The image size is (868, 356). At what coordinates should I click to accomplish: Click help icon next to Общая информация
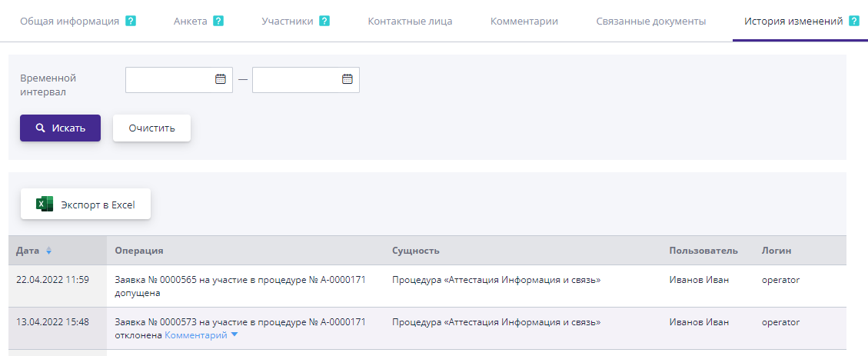click(131, 22)
